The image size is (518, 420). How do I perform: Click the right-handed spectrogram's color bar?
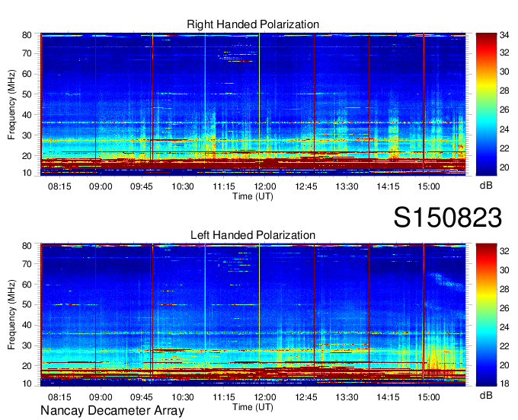[486, 104]
